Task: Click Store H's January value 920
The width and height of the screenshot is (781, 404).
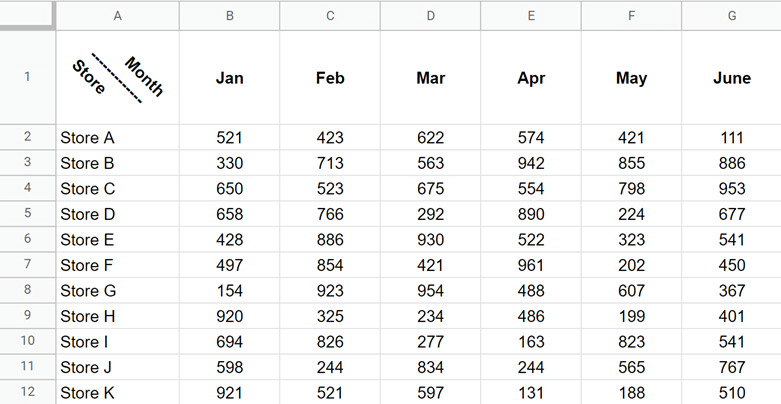Action: pos(229,316)
